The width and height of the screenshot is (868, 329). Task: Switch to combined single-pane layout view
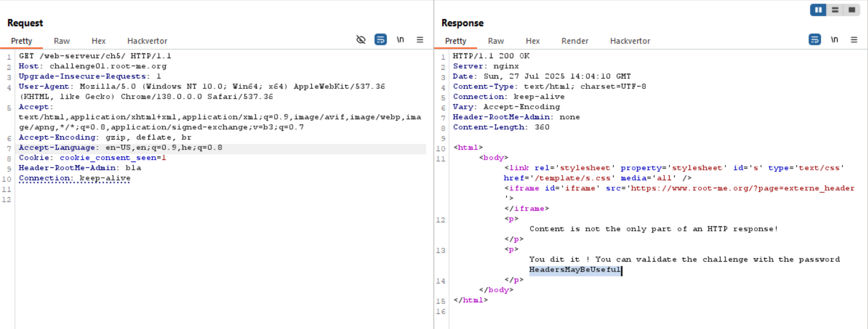[851, 10]
